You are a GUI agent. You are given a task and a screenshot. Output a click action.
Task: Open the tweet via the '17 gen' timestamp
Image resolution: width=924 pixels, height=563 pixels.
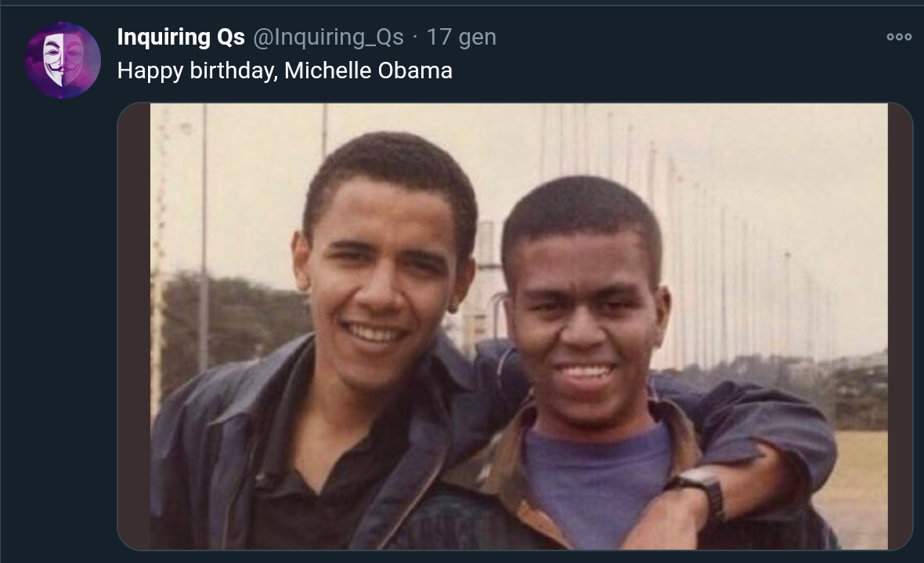coord(461,37)
